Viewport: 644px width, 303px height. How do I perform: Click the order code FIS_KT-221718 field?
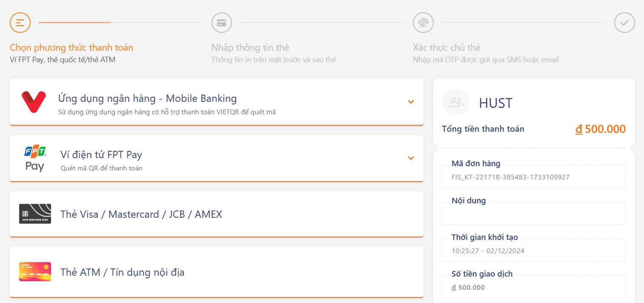coord(510,177)
